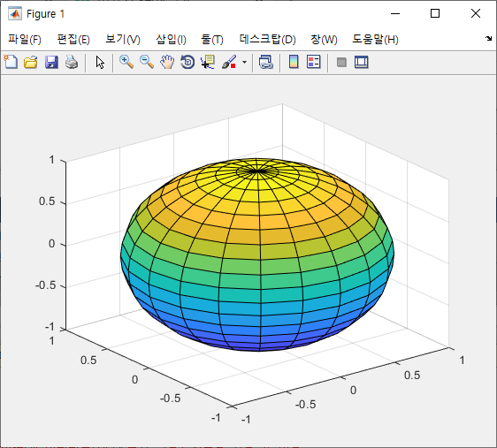
Task: Activate the Zoom In magnifier tool
Action: 126,62
